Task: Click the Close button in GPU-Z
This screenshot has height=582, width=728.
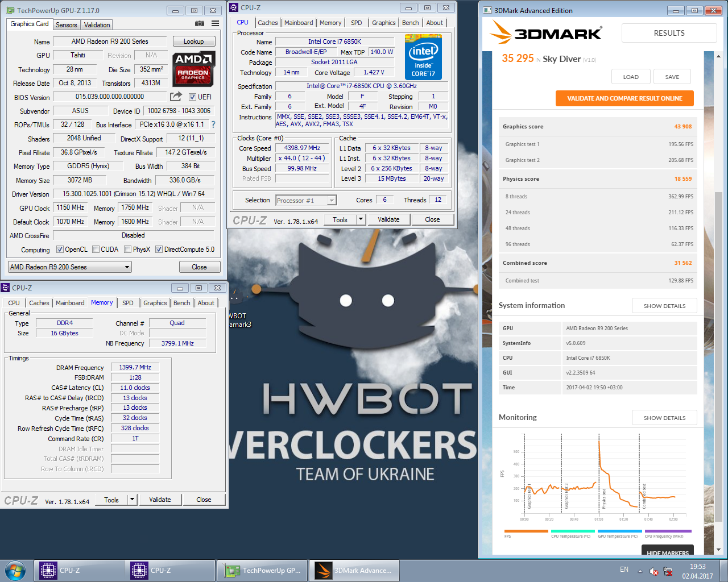Action: 199,267
